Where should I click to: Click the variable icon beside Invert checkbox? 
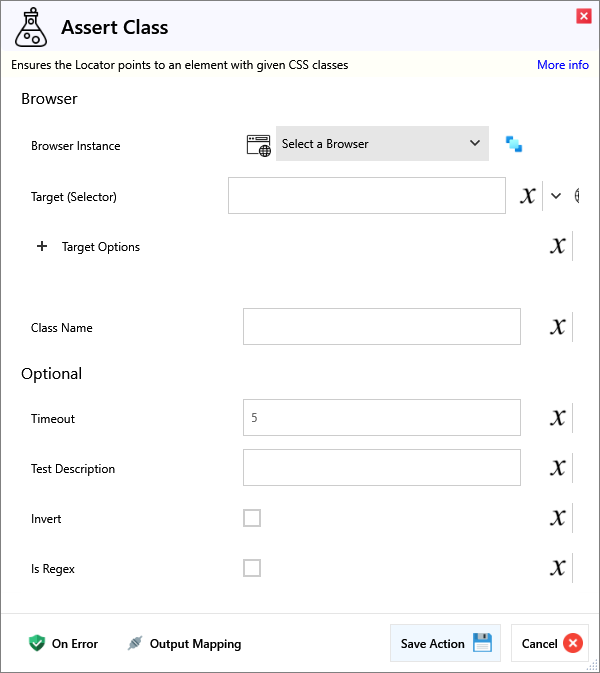[x=558, y=518]
